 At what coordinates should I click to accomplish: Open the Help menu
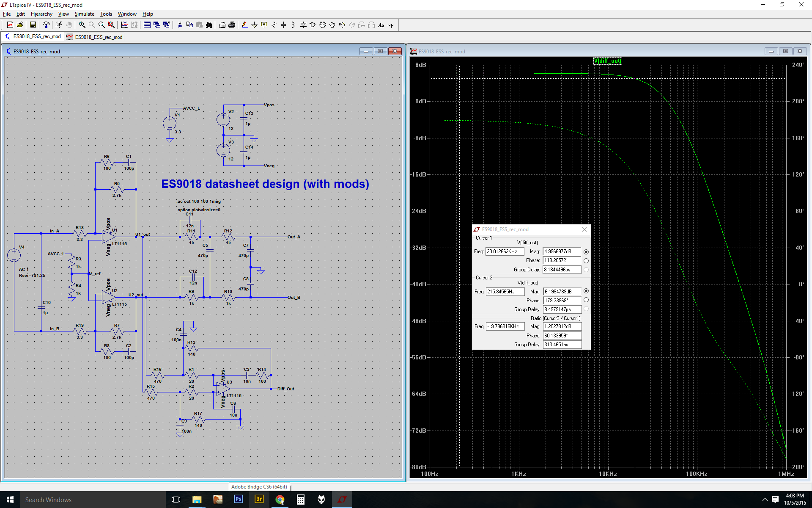point(148,14)
